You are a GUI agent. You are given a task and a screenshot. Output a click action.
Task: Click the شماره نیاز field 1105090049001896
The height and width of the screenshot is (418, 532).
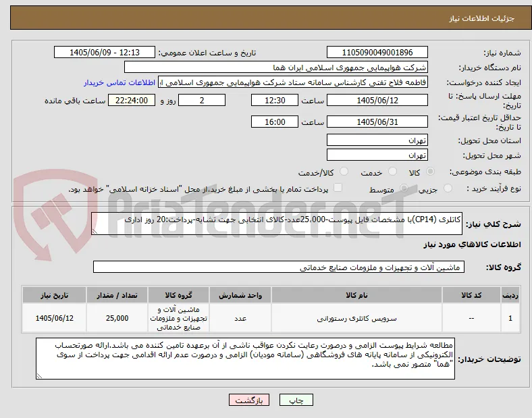(x=377, y=53)
